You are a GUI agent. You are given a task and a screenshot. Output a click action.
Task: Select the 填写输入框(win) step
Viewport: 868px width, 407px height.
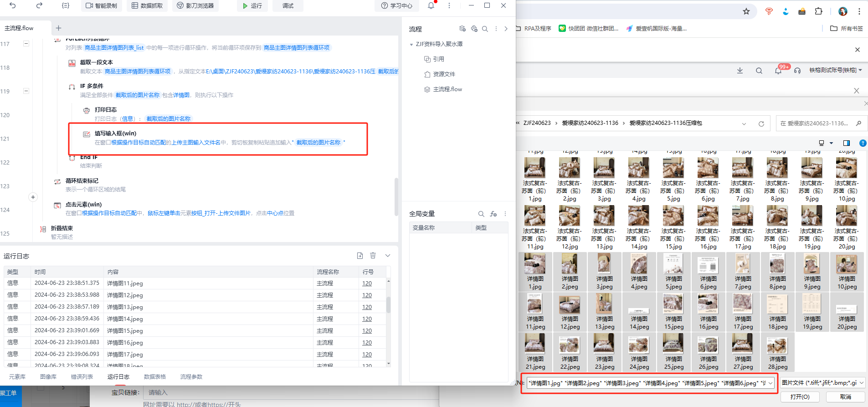coord(116,134)
